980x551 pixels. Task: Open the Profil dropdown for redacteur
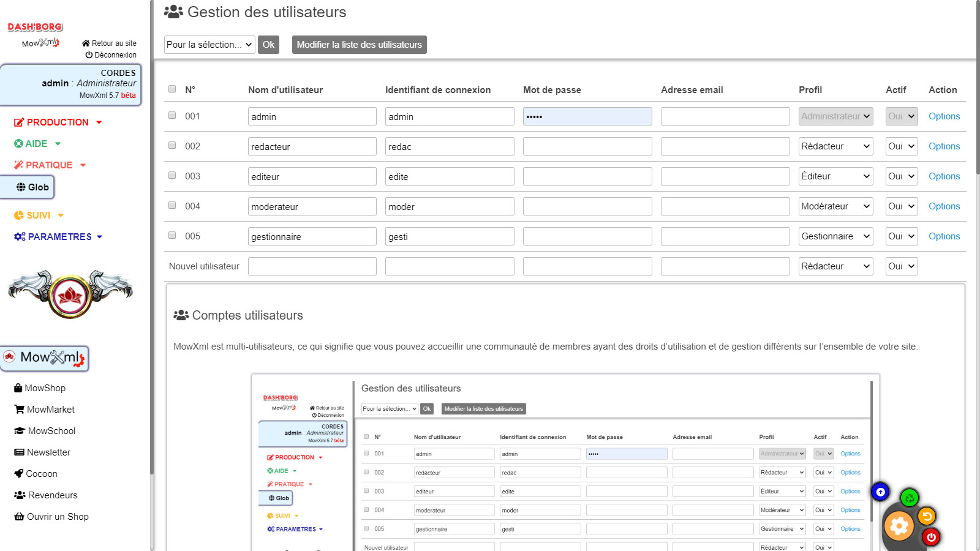(x=835, y=146)
